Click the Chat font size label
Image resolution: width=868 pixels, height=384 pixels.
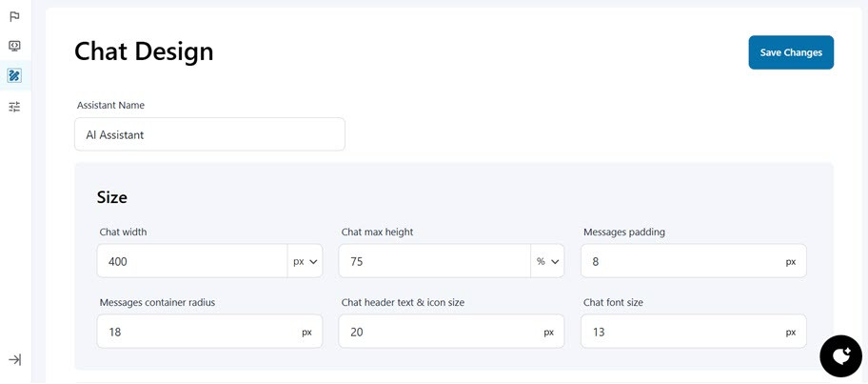tap(613, 302)
